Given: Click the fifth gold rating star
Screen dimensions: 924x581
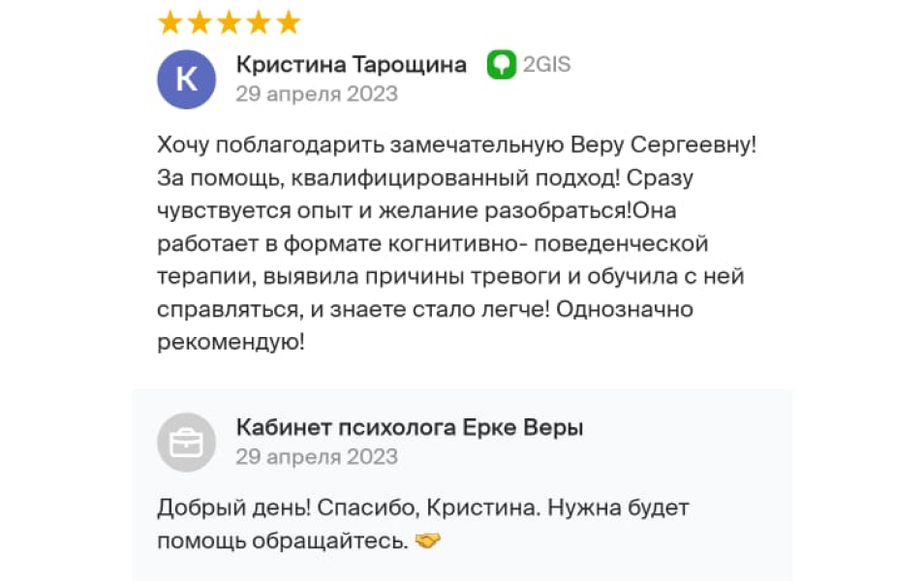Looking at the screenshot, I should coord(289,23).
